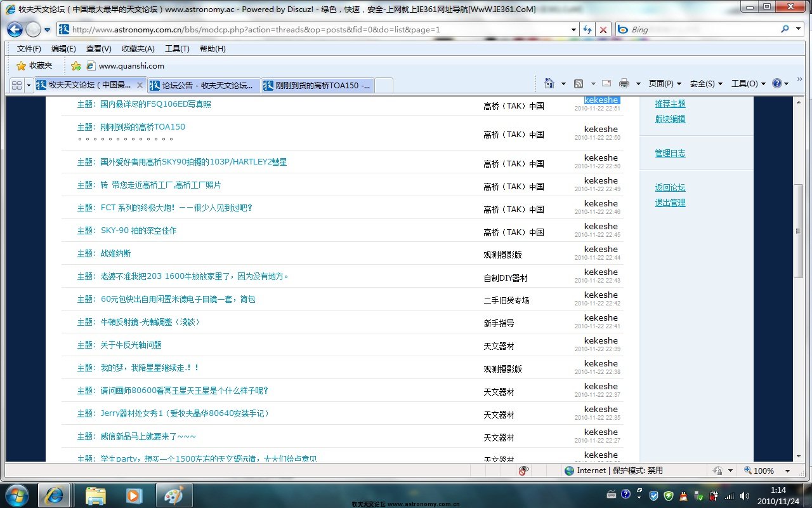
Task: Open Windows Explorer folder from taskbar
Action: [x=95, y=495]
